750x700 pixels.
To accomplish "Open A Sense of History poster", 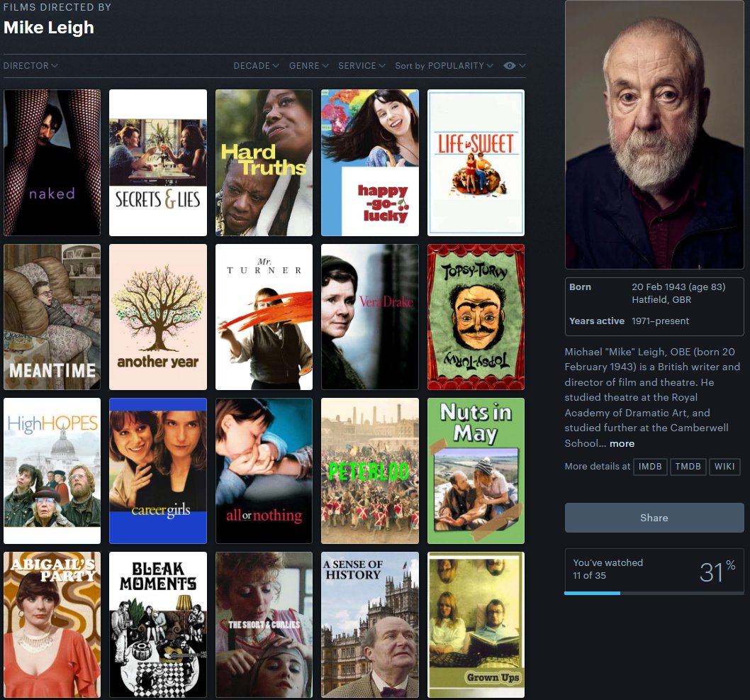I will [x=370, y=624].
